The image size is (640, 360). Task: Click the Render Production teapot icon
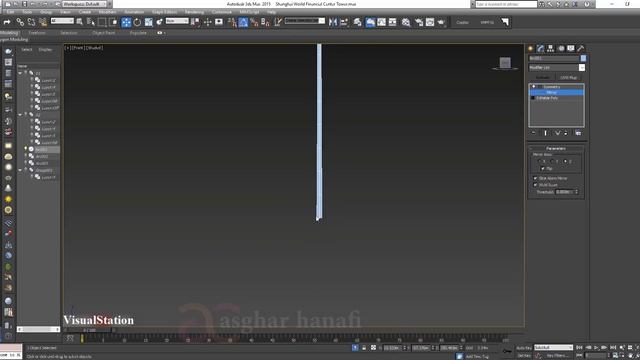(441, 22)
